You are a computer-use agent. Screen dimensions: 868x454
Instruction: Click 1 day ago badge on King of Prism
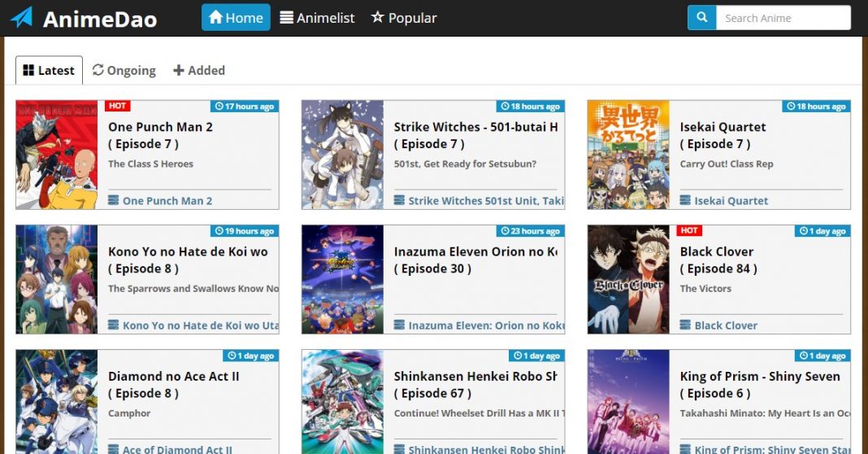(822, 356)
